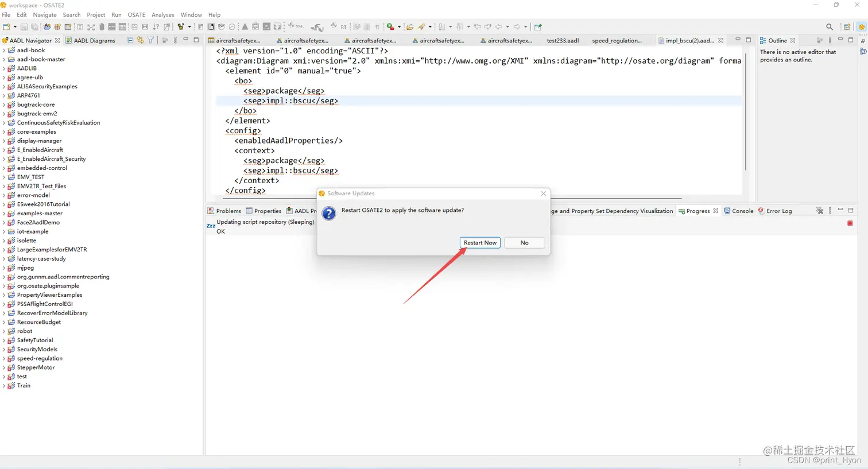Open the Progress view menu icon

tap(830, 211)
